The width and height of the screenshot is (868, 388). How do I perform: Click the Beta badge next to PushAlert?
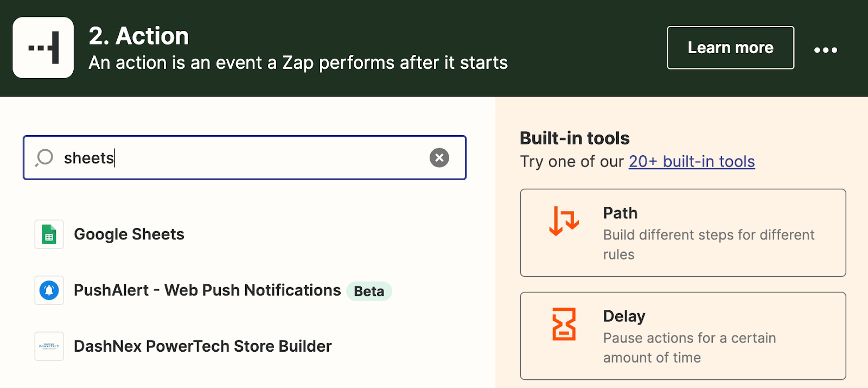click(x=369, y=291)
